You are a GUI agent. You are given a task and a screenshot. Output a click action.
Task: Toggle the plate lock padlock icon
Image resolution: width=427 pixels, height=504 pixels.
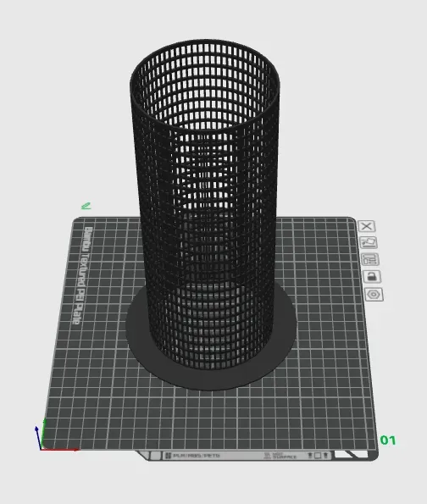point(372,277)
